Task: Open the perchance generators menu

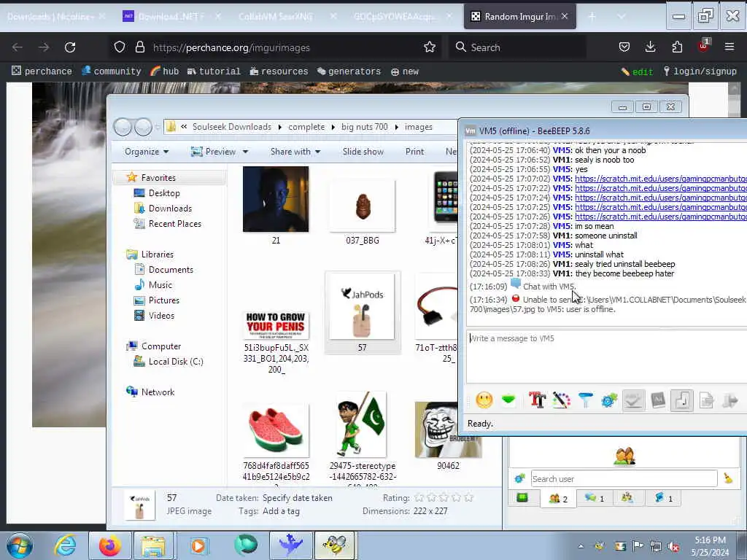Action: pyautogui.click(x=349, y=71)
